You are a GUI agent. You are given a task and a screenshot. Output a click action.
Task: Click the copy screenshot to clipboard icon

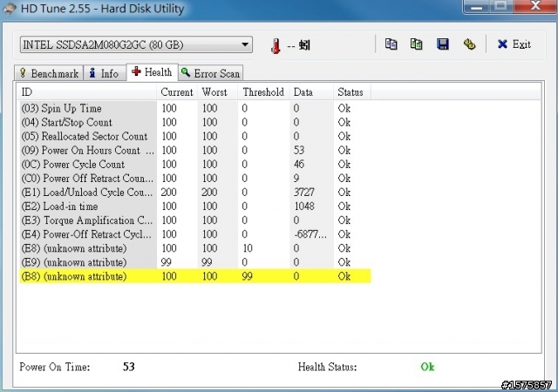coord(417,44)
